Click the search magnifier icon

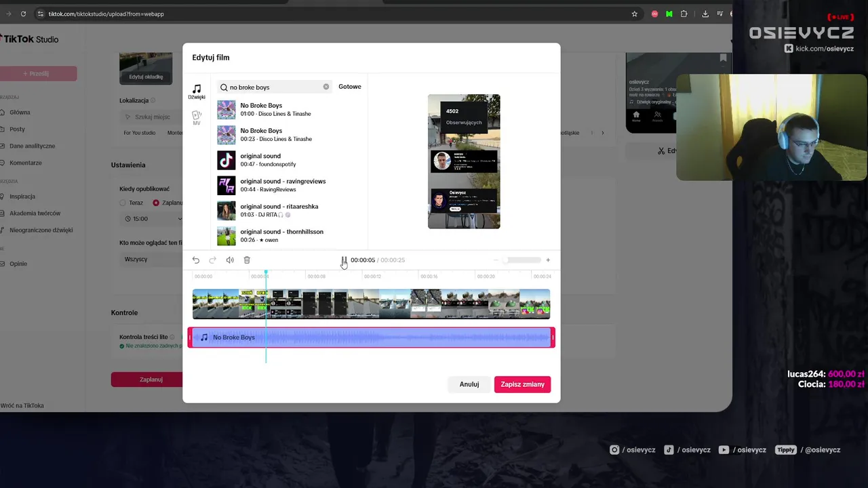[224, 87]
